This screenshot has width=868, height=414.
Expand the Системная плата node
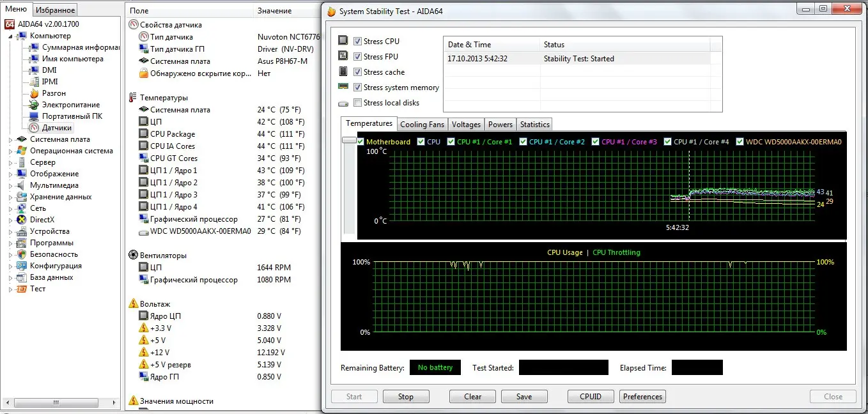(11, 139)
